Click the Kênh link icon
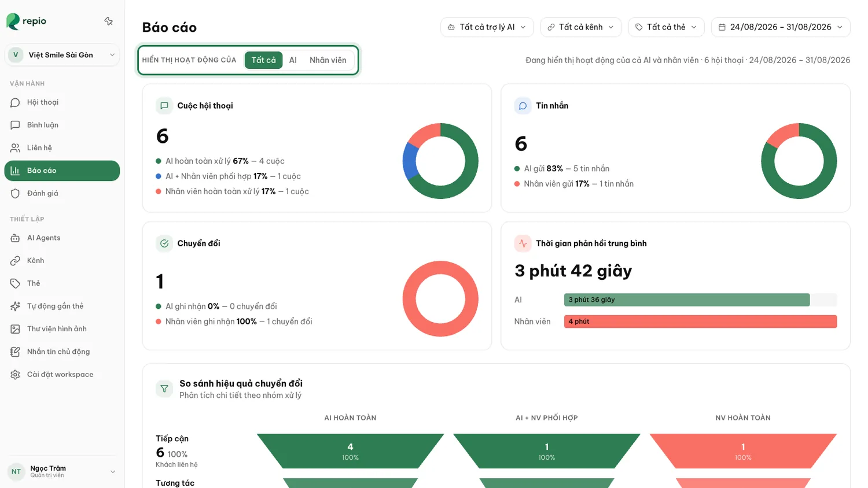The image size is (868, 488). point(15,261)
